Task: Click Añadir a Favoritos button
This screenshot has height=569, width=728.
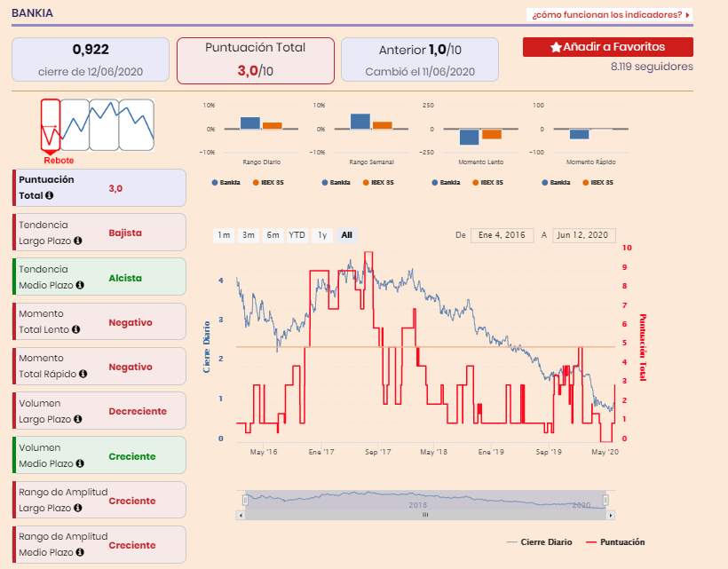Action: coord(608,47)
